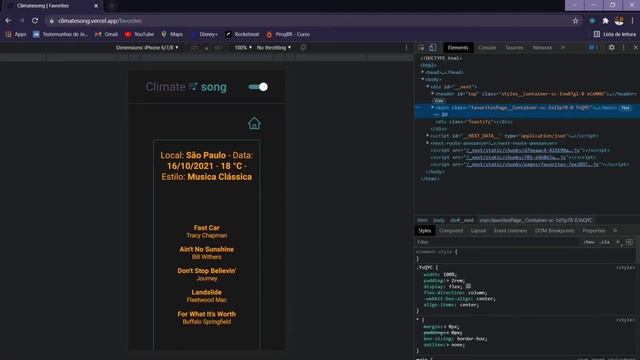Click the div#__next breadcrumb
Image resolution: width=640 pixels, height=360 pixels.
point(462,220)
